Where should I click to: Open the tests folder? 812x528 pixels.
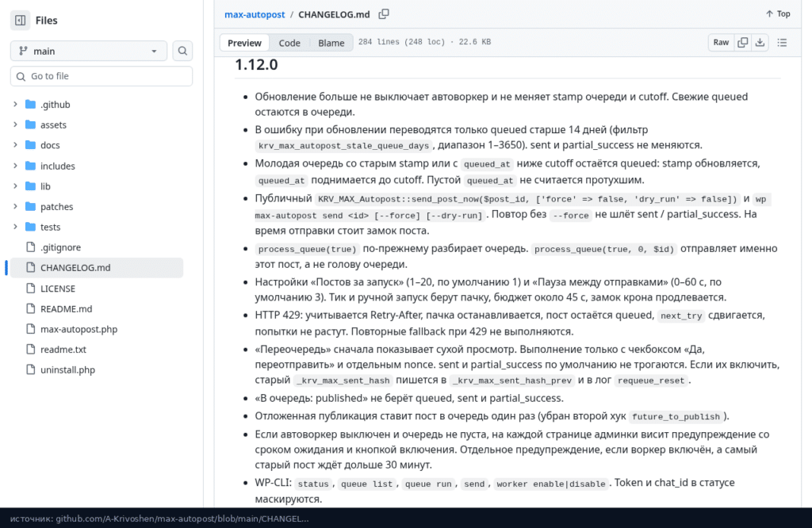point(50,227)
